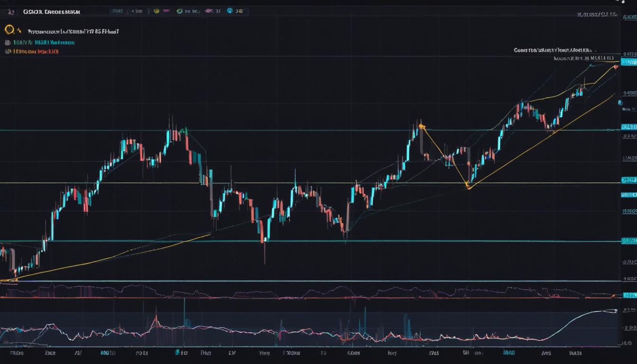This screenshot has height=364, width=637.
Task: Expand the indicator settings dropdown in the legend row
Action: pos(19,30)
